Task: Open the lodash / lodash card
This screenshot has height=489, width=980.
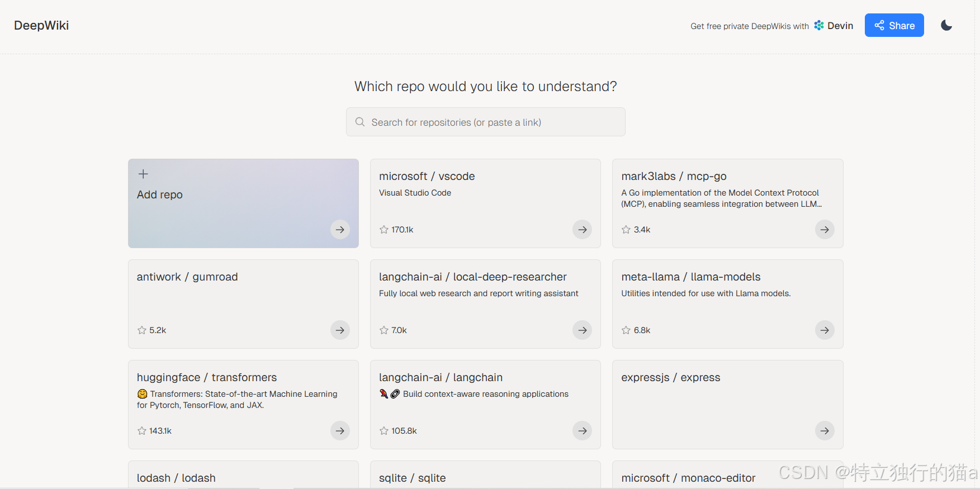Action: (243, 475)
